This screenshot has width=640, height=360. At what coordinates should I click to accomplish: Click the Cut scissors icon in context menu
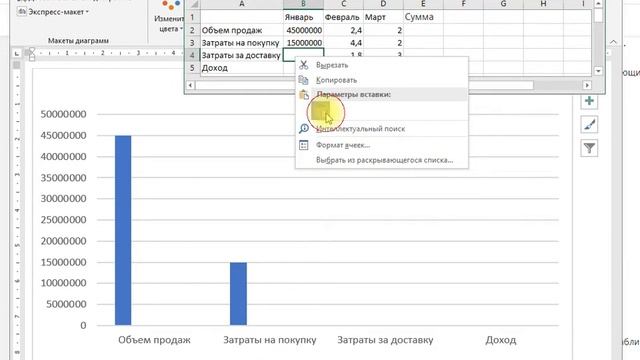pos(304,65)
